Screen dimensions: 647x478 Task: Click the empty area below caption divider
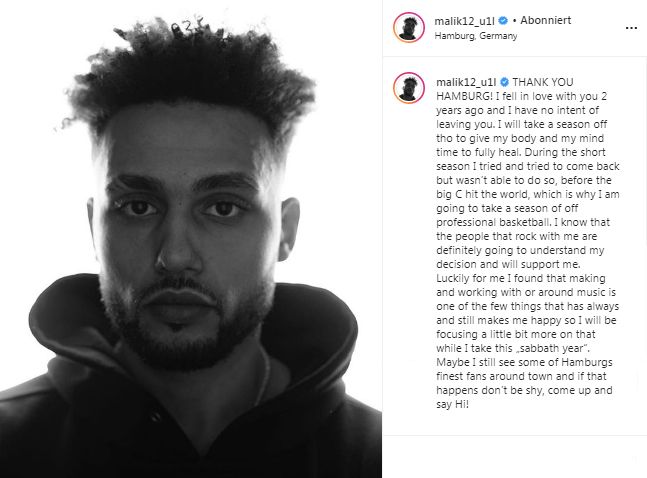(x=515, y=457)
